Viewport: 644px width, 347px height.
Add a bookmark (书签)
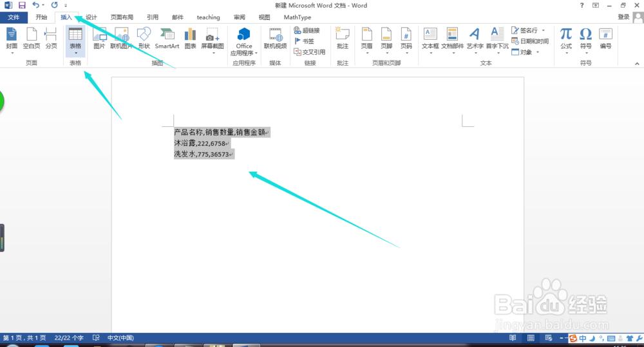pyautogui.click(x=305, y=41)
